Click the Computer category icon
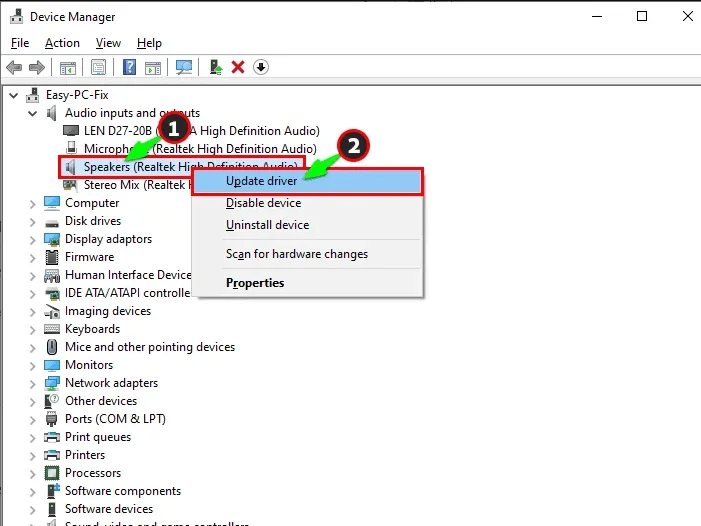This screenshot has height=526, width=701. tap(52, 203)
